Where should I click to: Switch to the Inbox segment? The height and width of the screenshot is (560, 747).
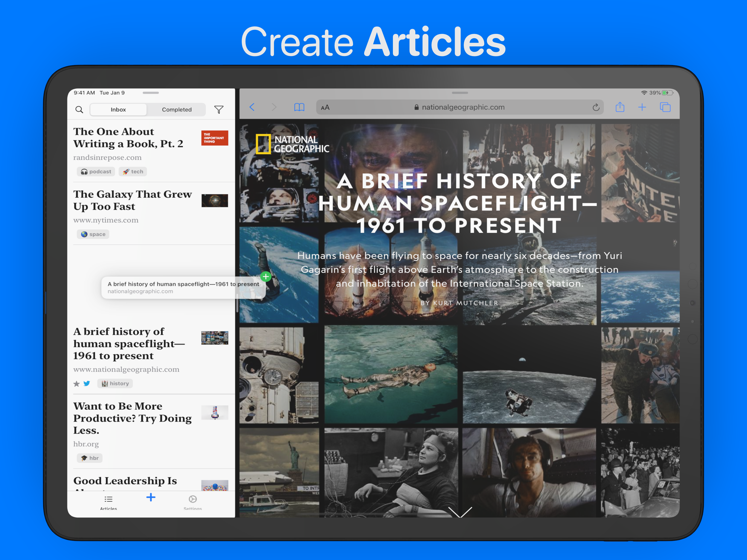118,109
